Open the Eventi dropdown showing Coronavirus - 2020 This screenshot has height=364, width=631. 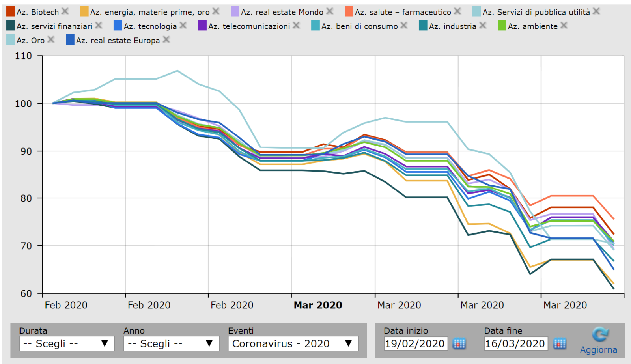coord(293,343)
